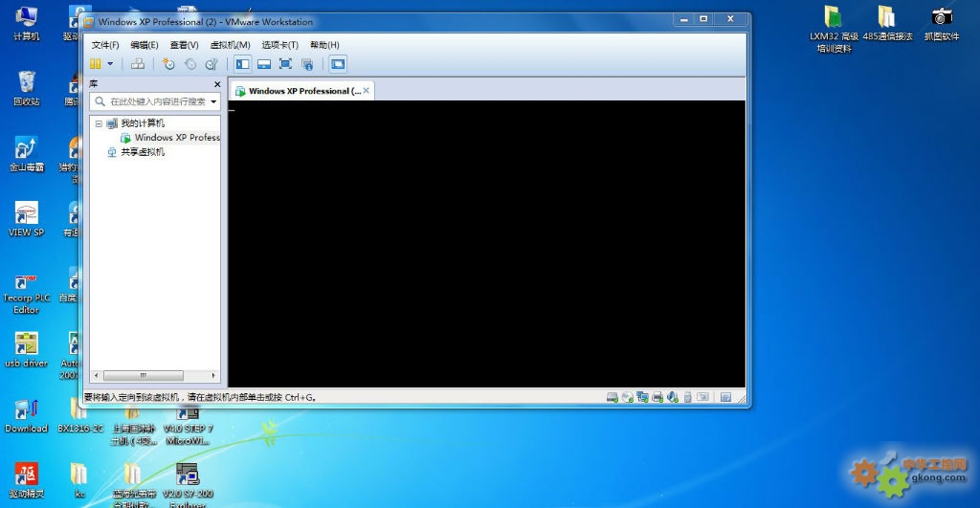
Task: Select 金山毒霸 desktop shortcut
Action: pyautogui.click(x=26, y=154)
